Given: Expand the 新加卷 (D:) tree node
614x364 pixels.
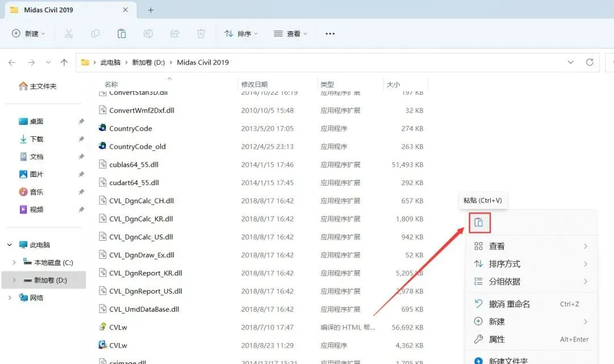Looking at the screenshot, I should tap(14, 280).
